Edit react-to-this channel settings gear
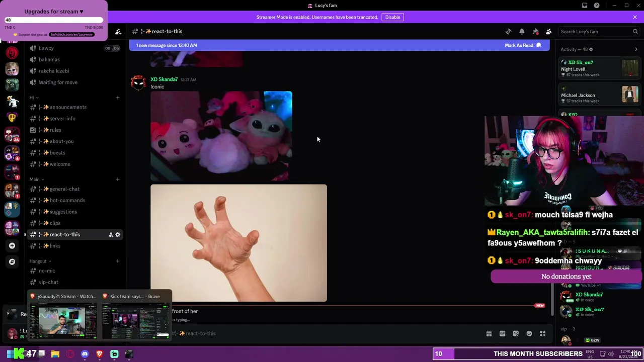Viewport: 644px width, 362px height. (118, 235)
